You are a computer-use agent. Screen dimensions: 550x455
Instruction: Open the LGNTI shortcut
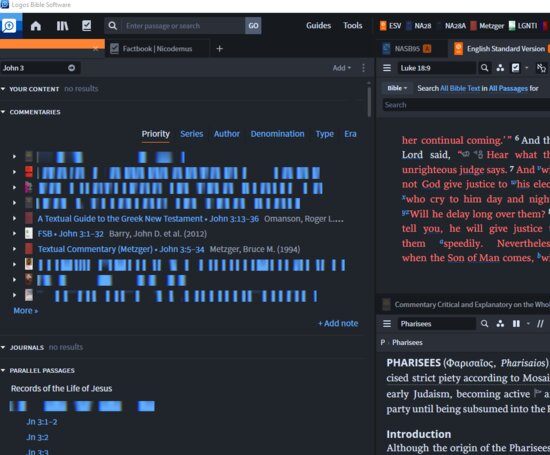click(x=523, y=26)
